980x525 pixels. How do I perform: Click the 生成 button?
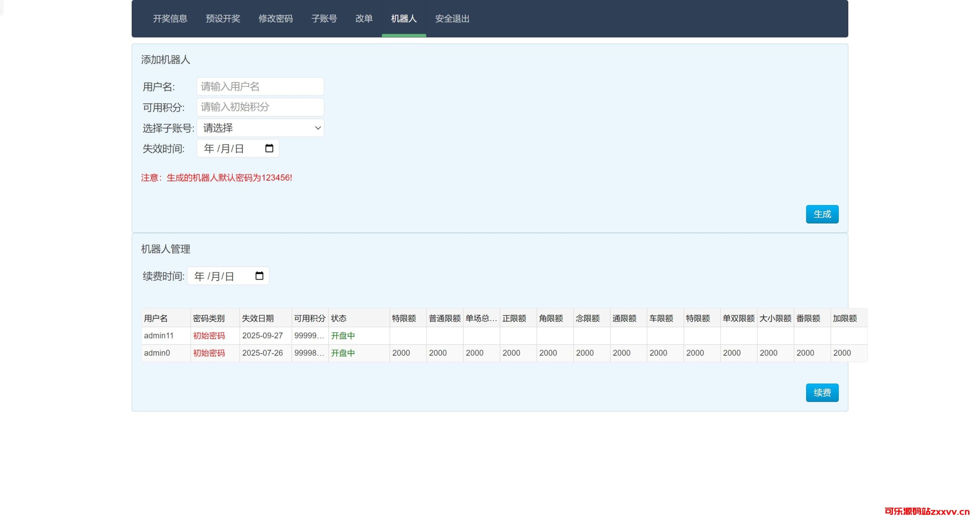click(822, 214)
